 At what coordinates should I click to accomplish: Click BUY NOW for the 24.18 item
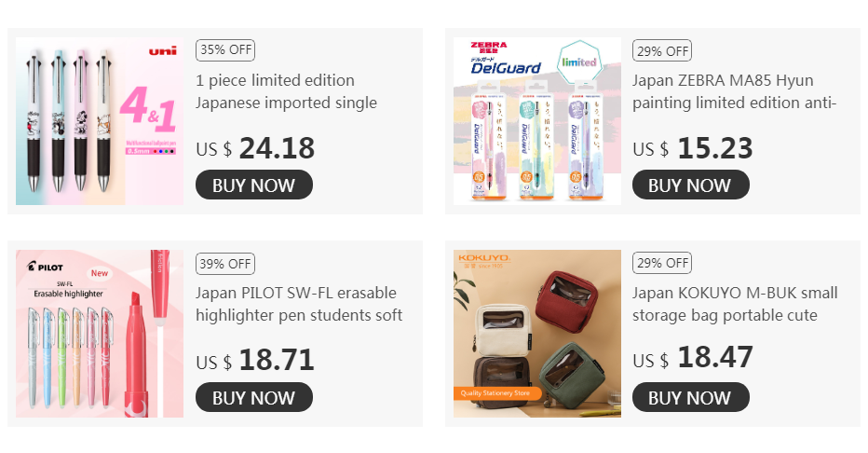(254, 185)
